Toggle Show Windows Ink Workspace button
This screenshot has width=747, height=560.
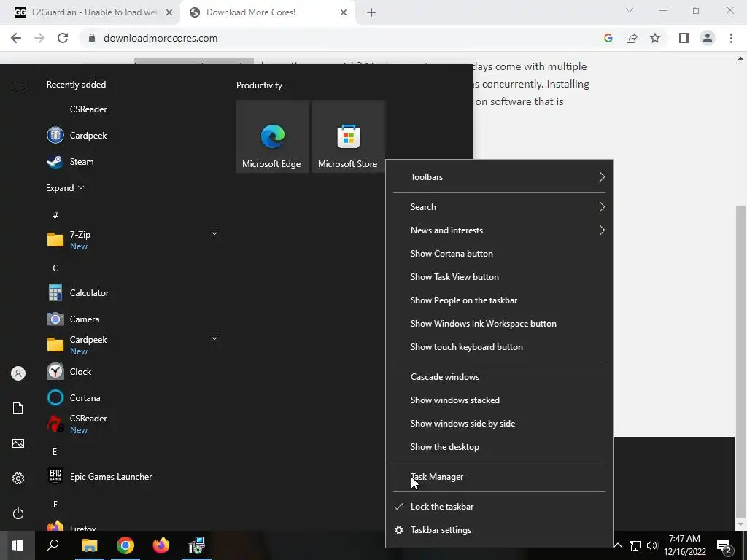[499, 323]
